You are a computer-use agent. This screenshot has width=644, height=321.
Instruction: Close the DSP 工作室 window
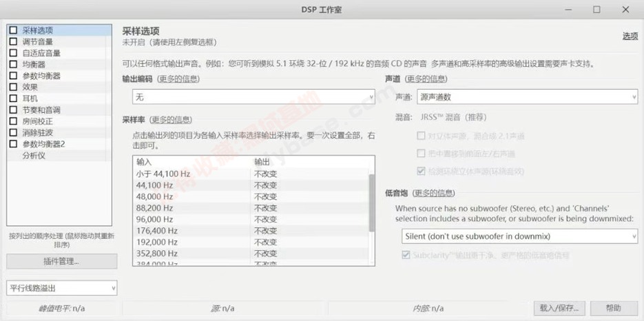(x=625, y=10)
